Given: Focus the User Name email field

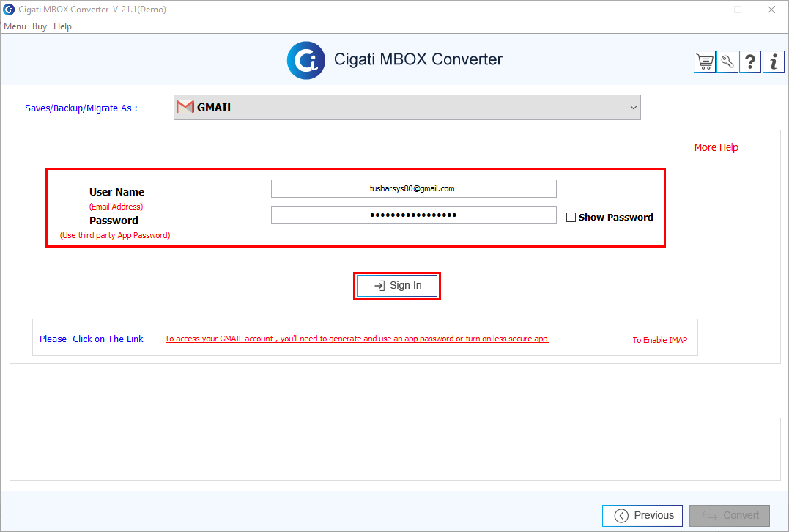Looking at the screenshot, I should [414, 189].
